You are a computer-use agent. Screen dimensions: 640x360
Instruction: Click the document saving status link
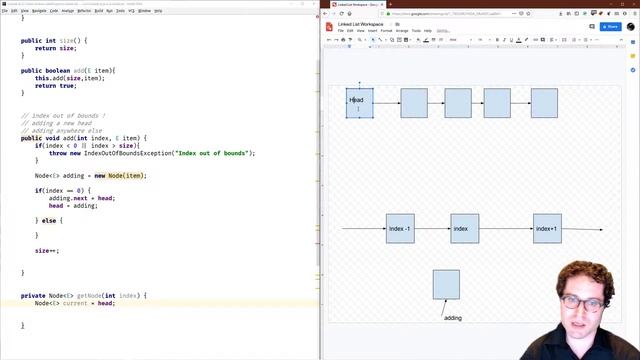(x=443, y=31)
